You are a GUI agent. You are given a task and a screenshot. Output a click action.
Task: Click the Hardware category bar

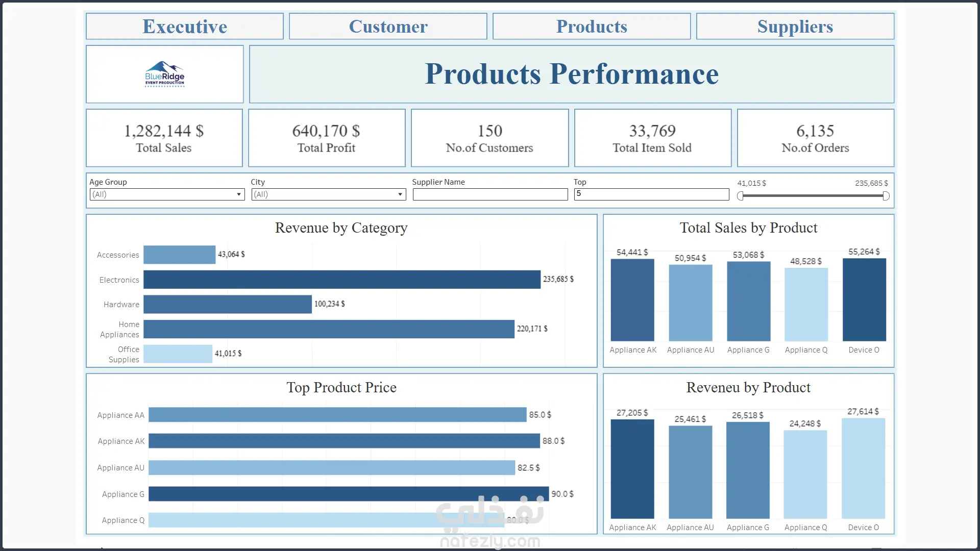(x=227, y=305)
